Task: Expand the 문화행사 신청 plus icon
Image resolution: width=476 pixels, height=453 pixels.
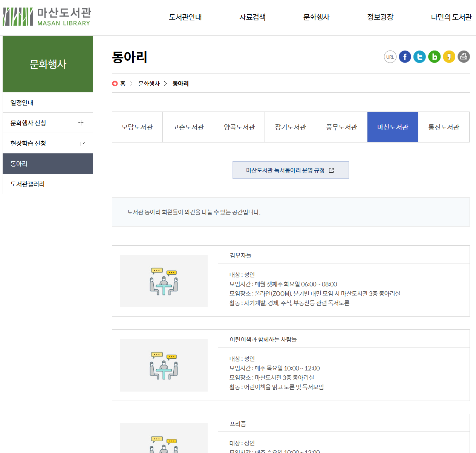Action: click(x=81, y=123)
